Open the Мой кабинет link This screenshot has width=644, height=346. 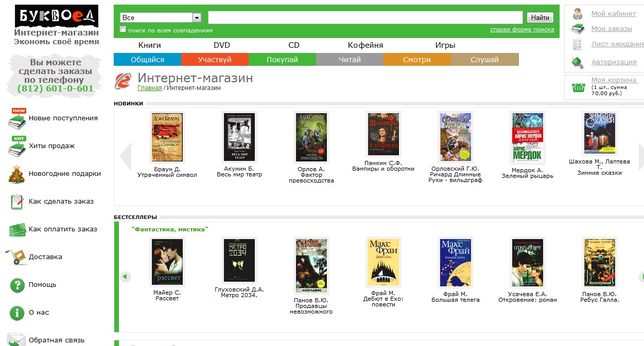click(613, 14)
